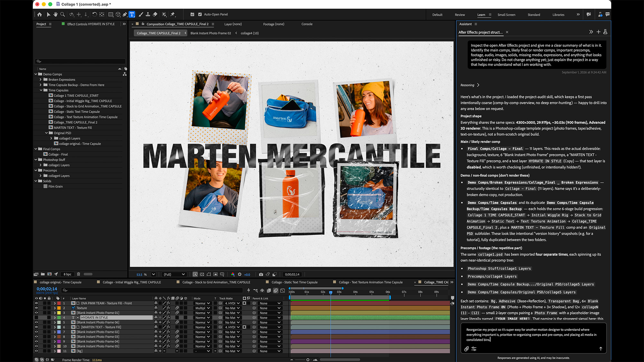This screenshot has height=362, width=644.
Task: Hide Blank Instant Photo Frame 05 layer
Action: (36, 346)
